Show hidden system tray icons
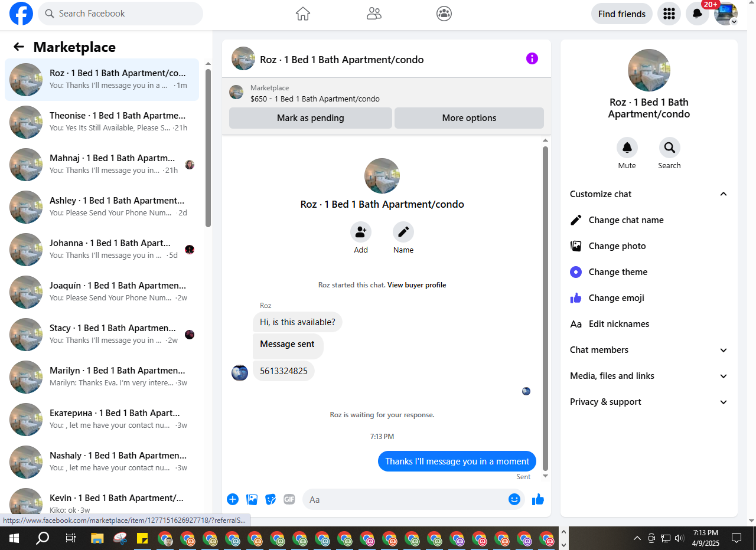 [x=637, y=538]
